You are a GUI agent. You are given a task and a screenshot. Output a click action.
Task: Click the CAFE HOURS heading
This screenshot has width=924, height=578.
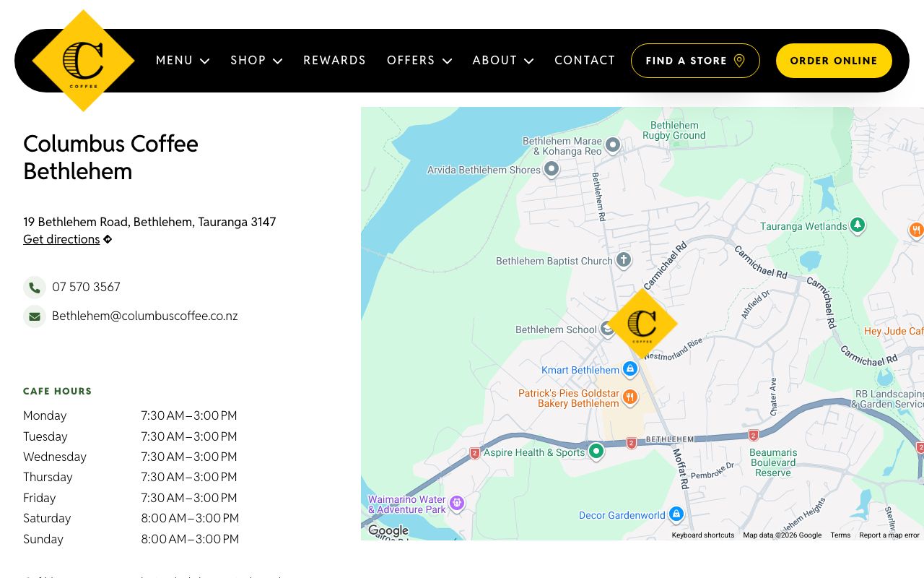pyautogui.click(x=58, y=391)
